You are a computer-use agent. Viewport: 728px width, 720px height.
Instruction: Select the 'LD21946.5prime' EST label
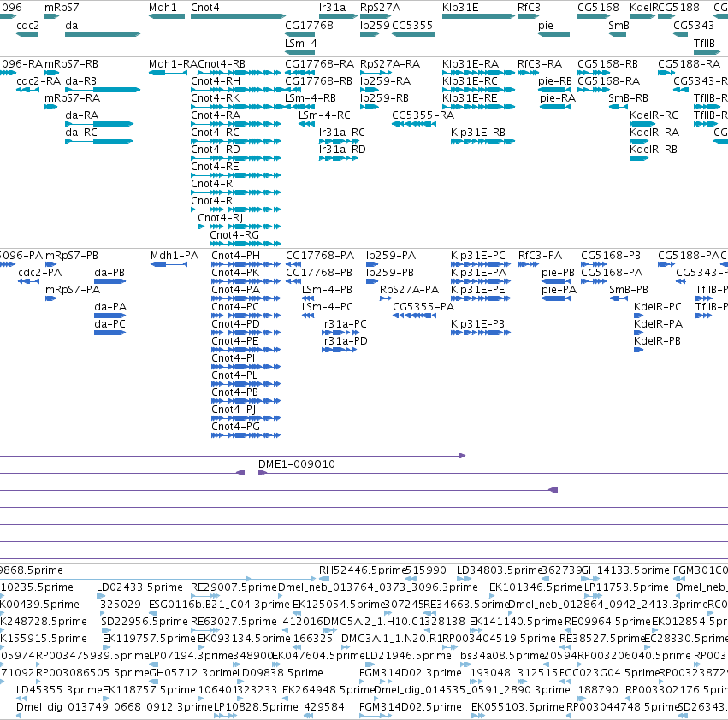coord(409,656)
